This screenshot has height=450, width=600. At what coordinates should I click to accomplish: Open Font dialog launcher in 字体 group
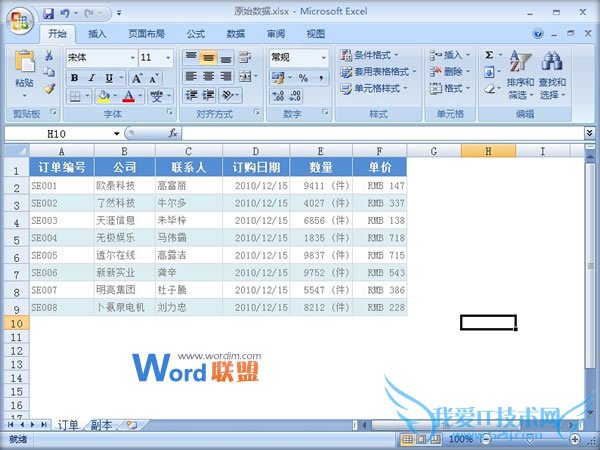tap(170, 112)
